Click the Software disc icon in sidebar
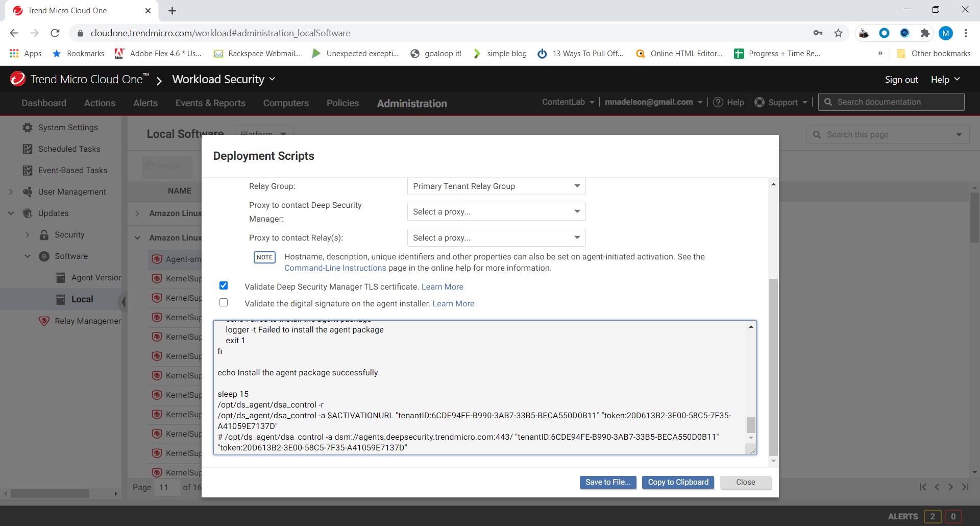980x526 pixels. (x=44, y=256)
